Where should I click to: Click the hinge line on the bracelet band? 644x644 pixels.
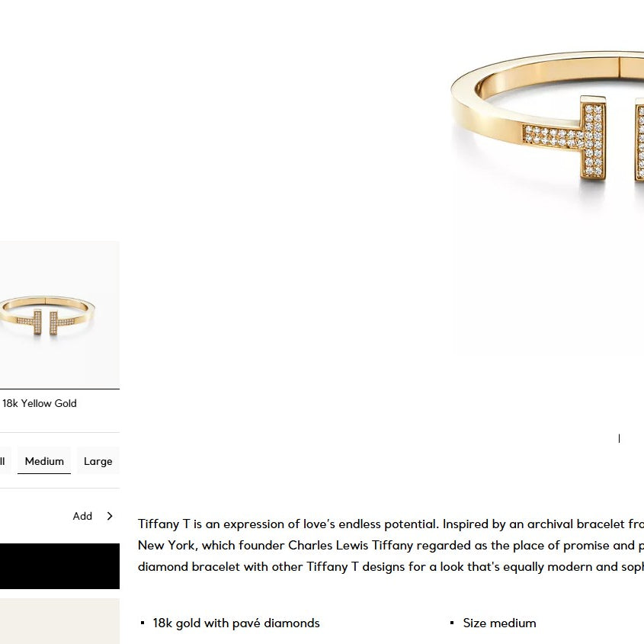click(620, 67)
